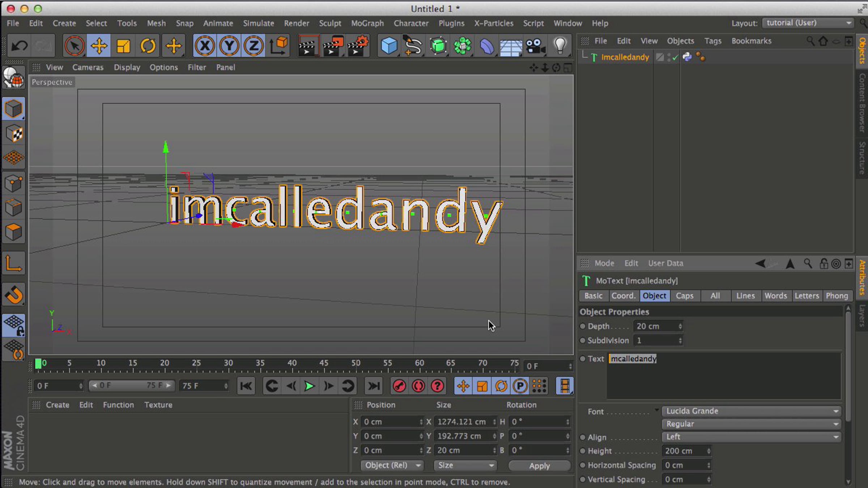The height and width of the screenshot is (488, 868).
Task: Select the Scale tool in top toolbar
Action: (123, 46)
